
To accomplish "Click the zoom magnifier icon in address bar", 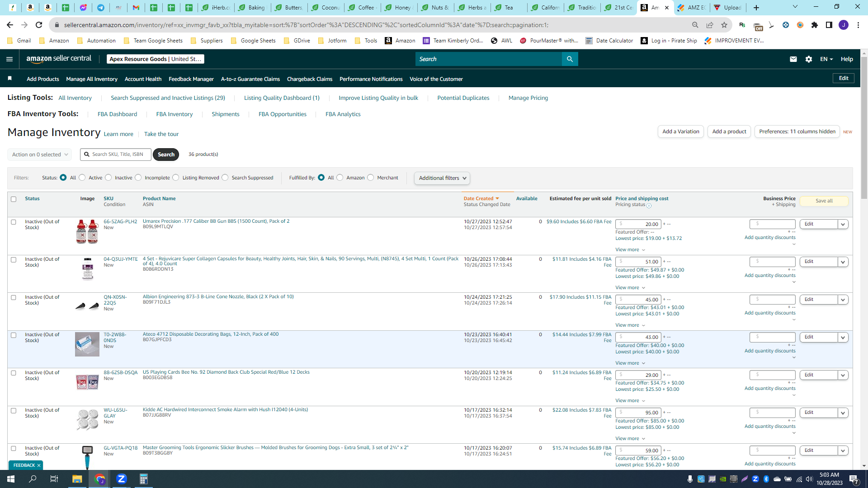I will point(695,25).
